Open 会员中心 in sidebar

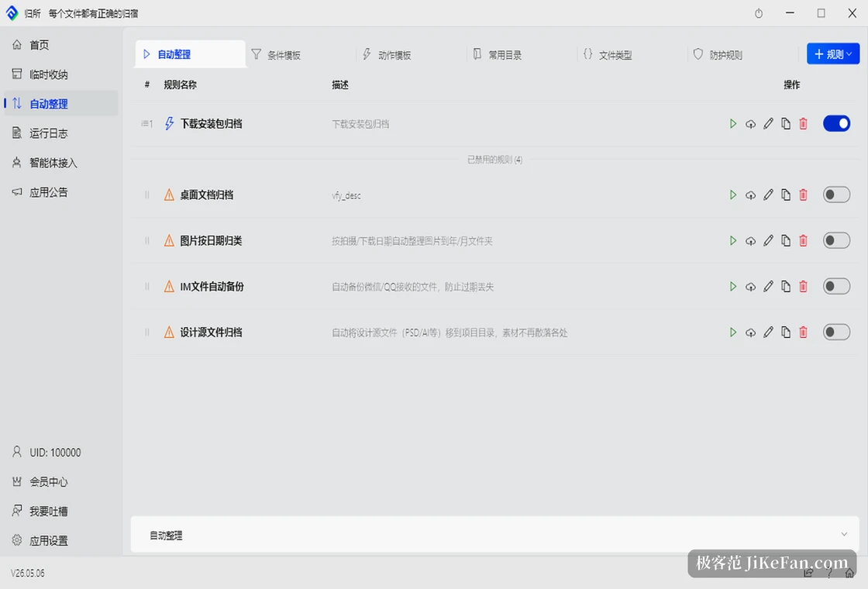[61, 481]
